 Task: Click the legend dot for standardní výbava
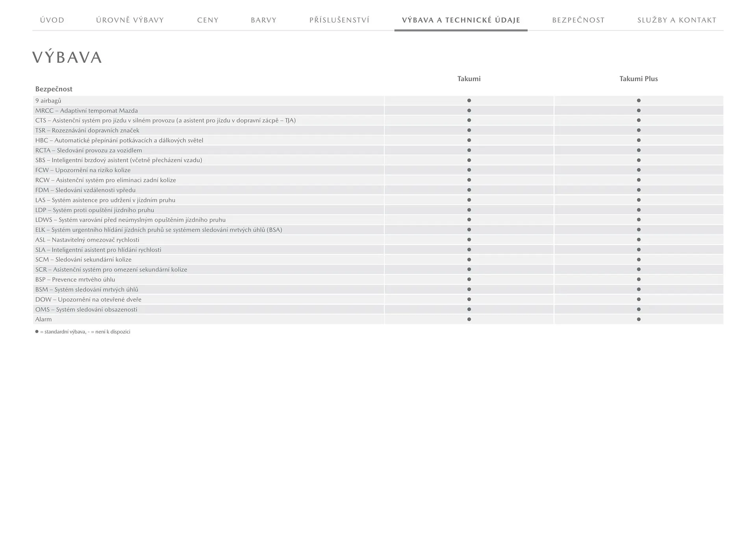tap(37, 332)
